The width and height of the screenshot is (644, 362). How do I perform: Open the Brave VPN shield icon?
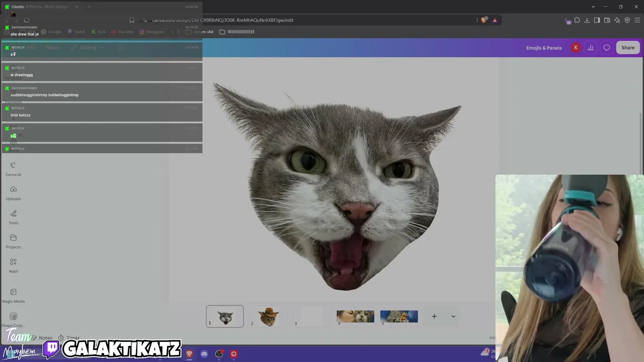pyautogui.click(x=627, y=20)
